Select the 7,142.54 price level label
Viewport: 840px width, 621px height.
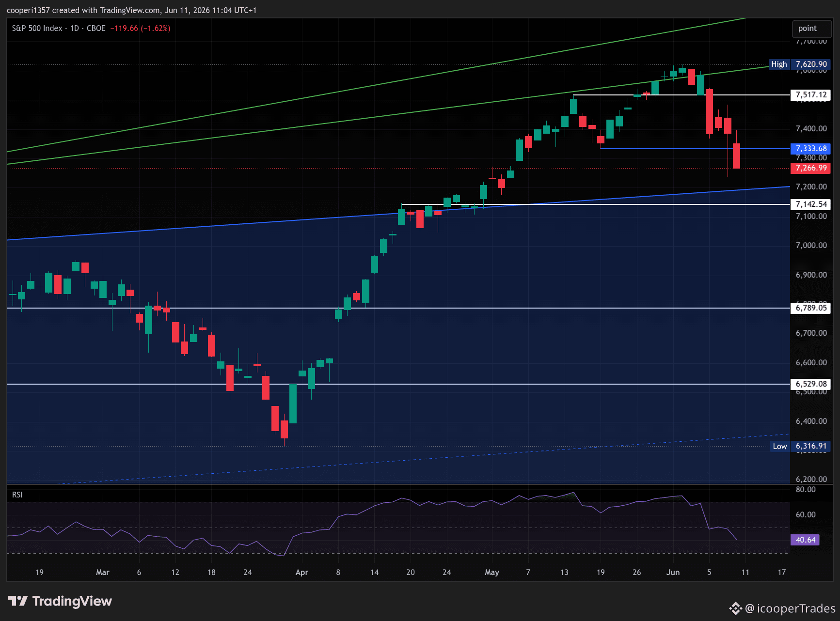tap(811, 204)
